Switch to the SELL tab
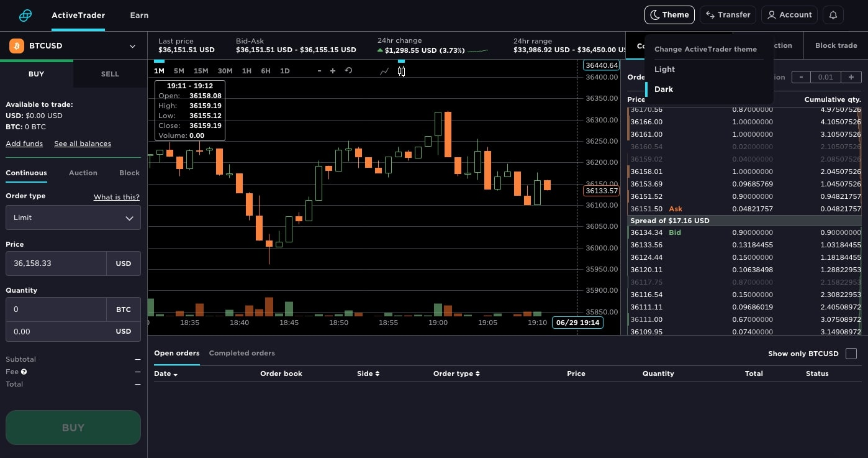This screenshot has height=458, width=868. click(x=110, y=74)
